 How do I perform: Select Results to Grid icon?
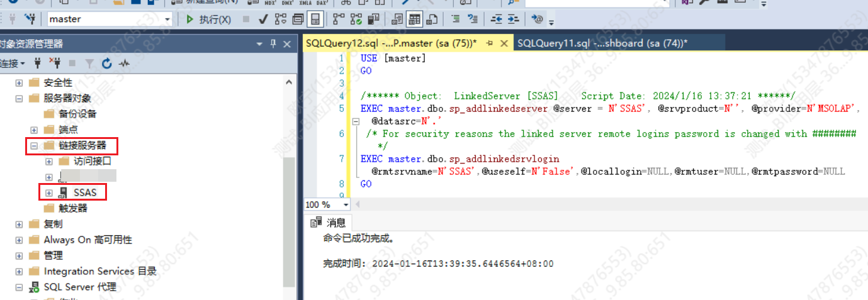414,19
